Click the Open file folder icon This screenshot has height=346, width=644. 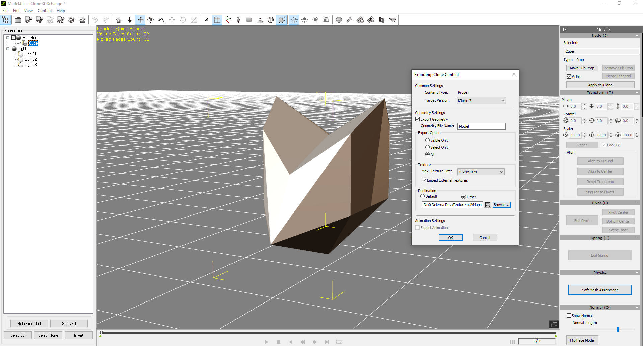pos(18,20)
